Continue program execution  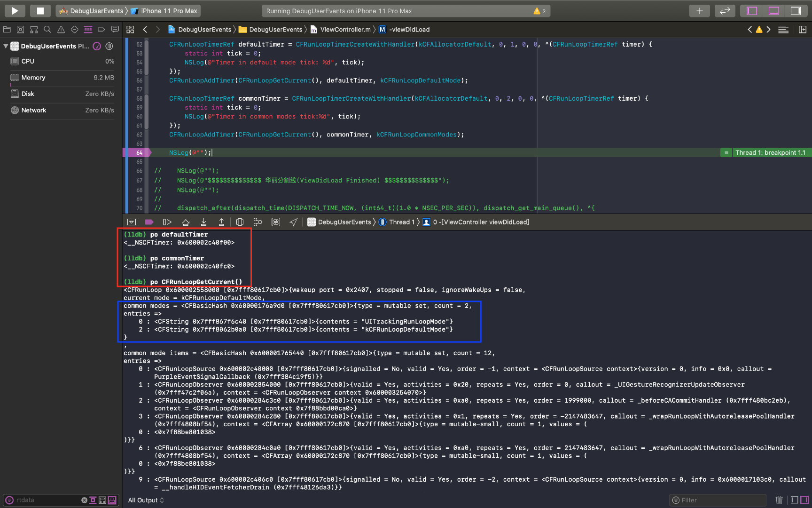(167, 222)
